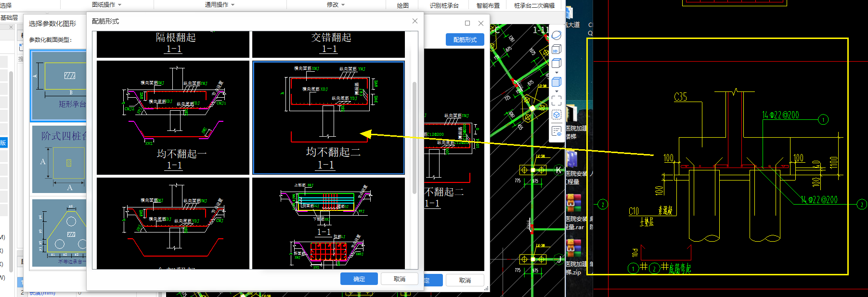Select the orbit view icon
This screenshot has height=297, width=868.
557,35
